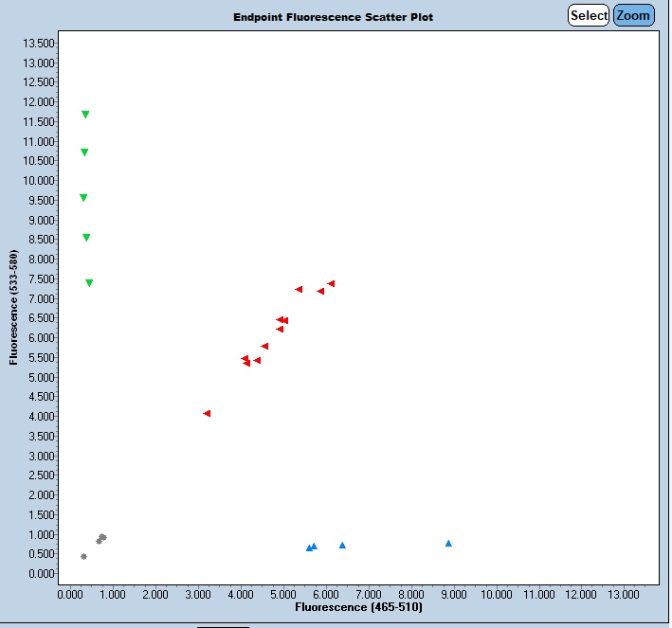Image resolution: width=672 pixels, height=628 pixels.
Task: Click the 0.000 tick label on x-axis
Action: click(70, 594)
